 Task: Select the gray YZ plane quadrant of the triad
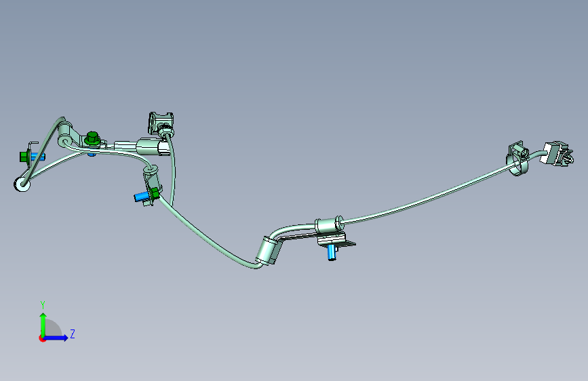[53, 328]
